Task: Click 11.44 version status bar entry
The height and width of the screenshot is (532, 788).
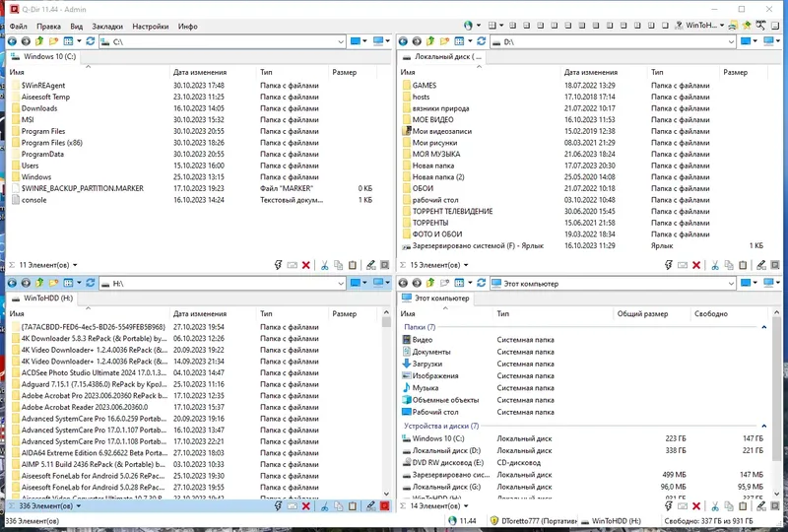Action: 462,521
